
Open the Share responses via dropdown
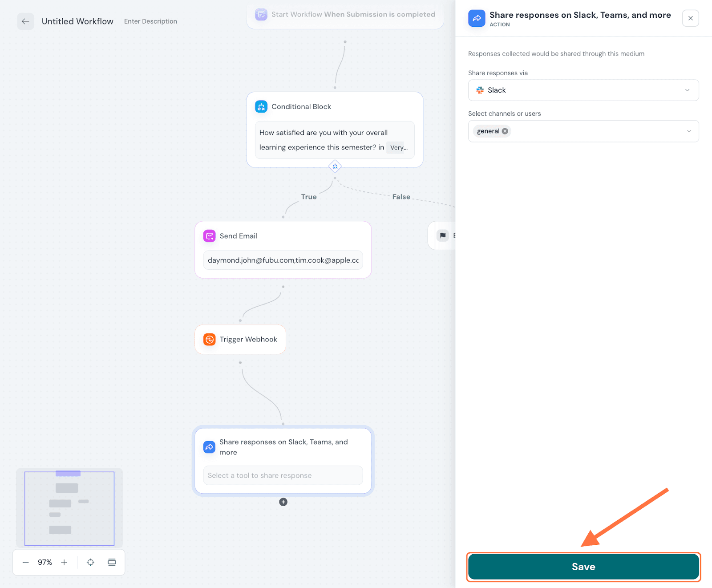583,90
